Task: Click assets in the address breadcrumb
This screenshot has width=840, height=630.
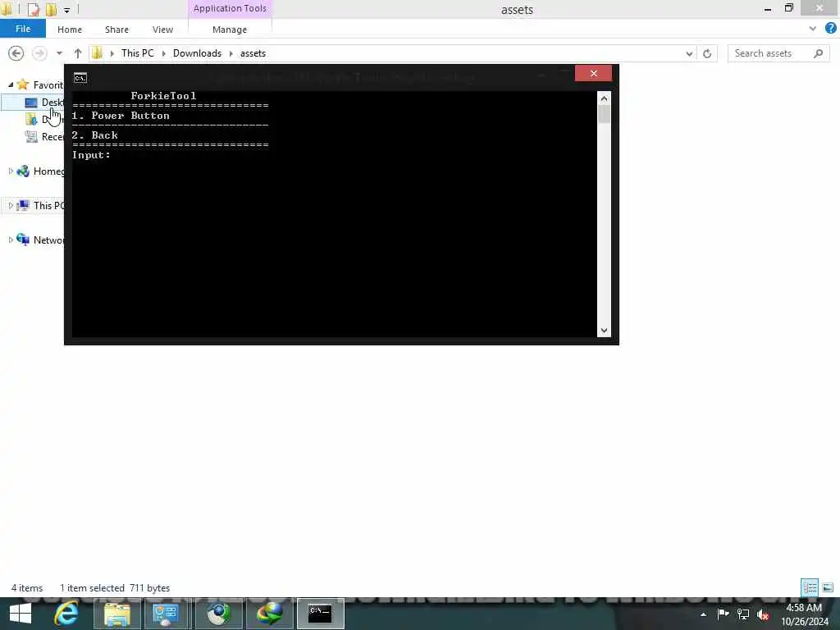Action: click(x=253, y=53)
